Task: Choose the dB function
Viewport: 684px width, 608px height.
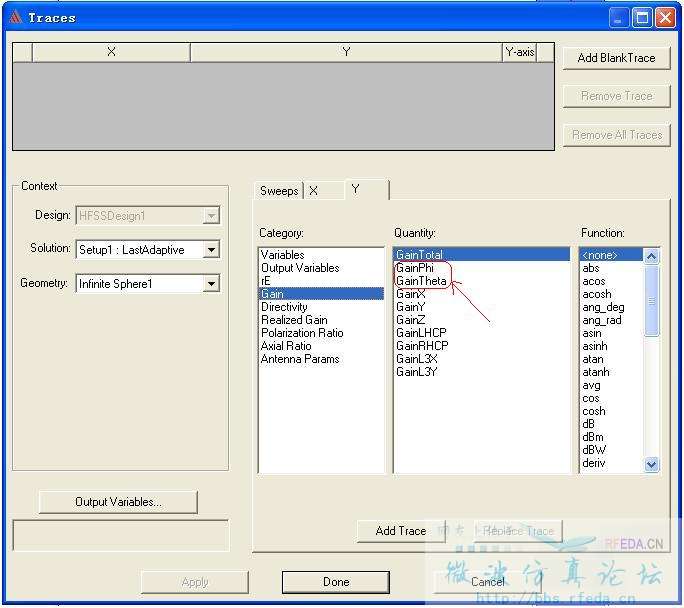Action: coord(589,424)
